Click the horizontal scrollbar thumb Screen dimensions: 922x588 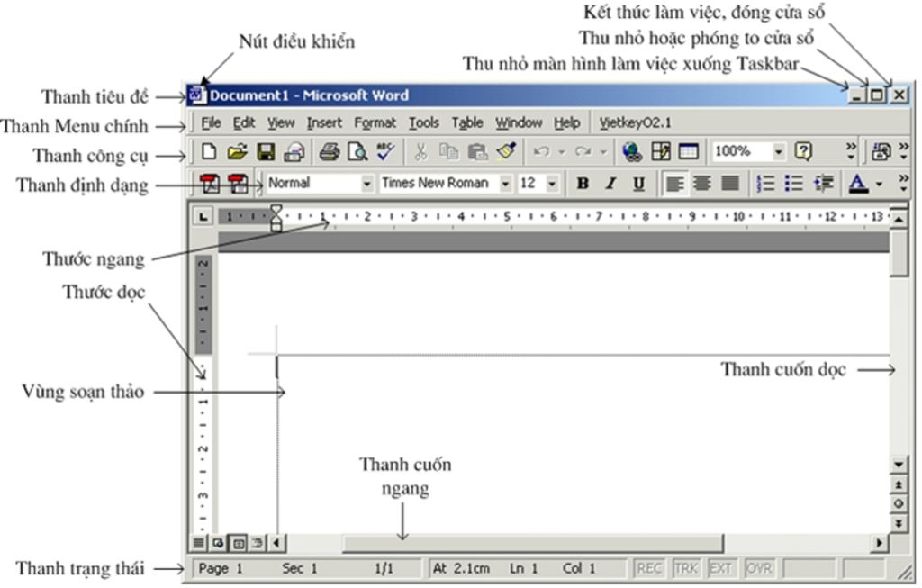[532, 543]
